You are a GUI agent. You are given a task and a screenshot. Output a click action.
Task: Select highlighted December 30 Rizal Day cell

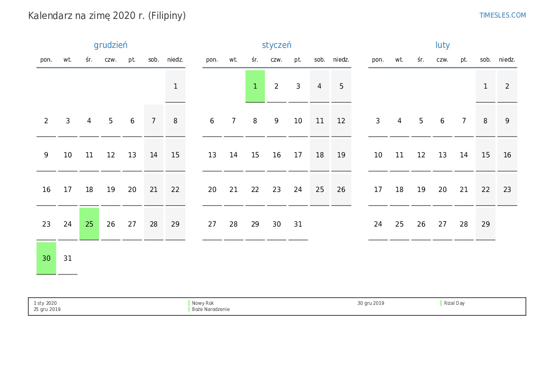46,258
